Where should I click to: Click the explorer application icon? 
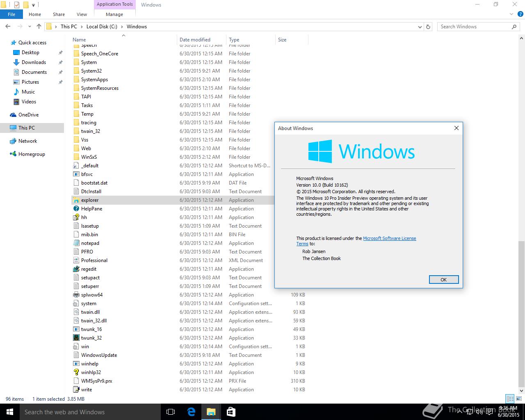pyautogui.click(x=76, y=200)
